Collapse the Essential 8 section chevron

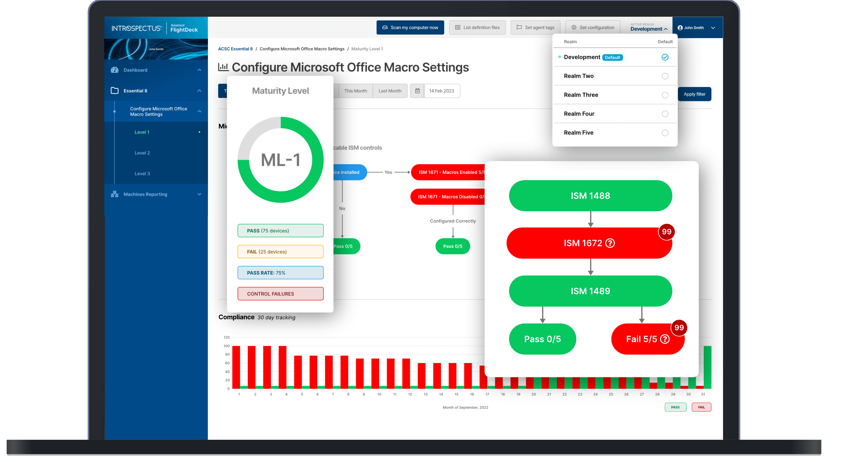point(199,91)
